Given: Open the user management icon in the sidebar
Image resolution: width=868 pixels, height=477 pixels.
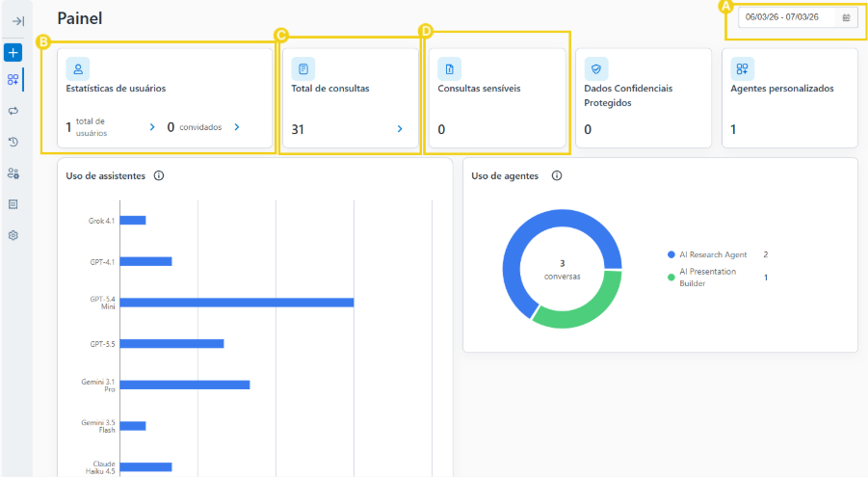Looking at the screenshot, I should 13,173.
